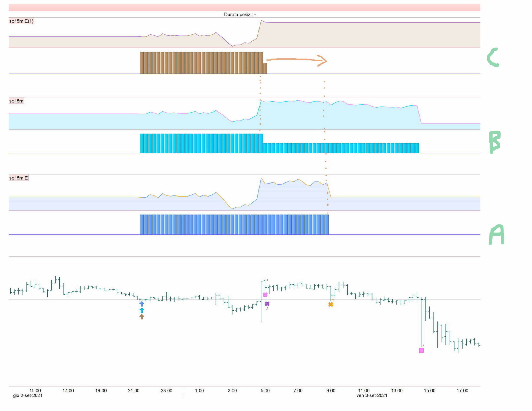The height and width of the screenshot is (411, 532).
Task: Click the brown up-arrow entry marker
Action: 142,317
